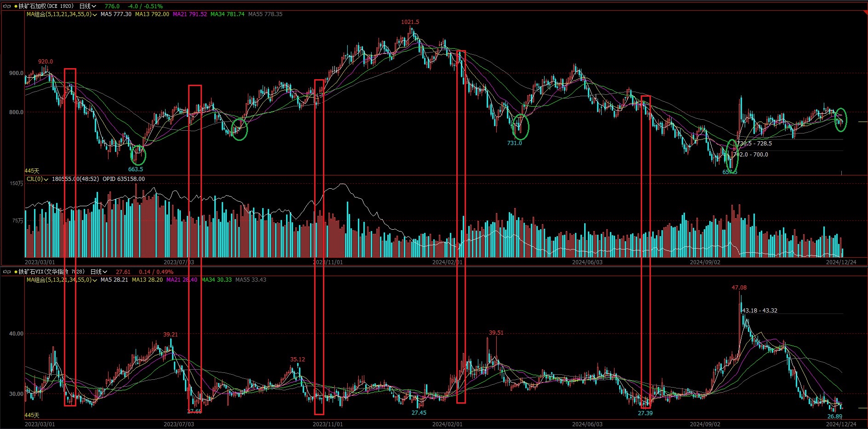Screen dimensions: 868x429
Task: Click the last price 776.0
Action: tap(112, 6)
